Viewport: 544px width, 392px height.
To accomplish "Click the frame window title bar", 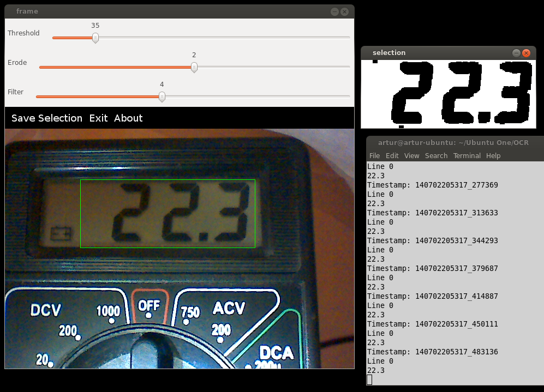I will coord(180,11).
